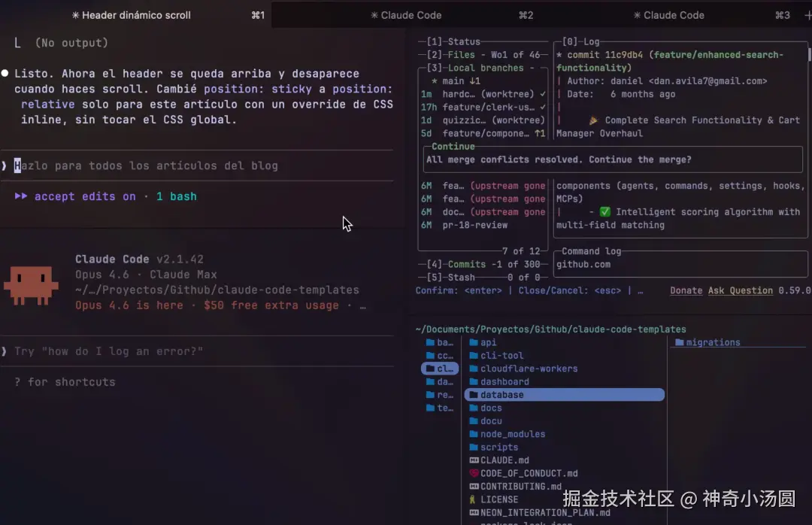Select lazygit Log panel header

pos(581,41)
